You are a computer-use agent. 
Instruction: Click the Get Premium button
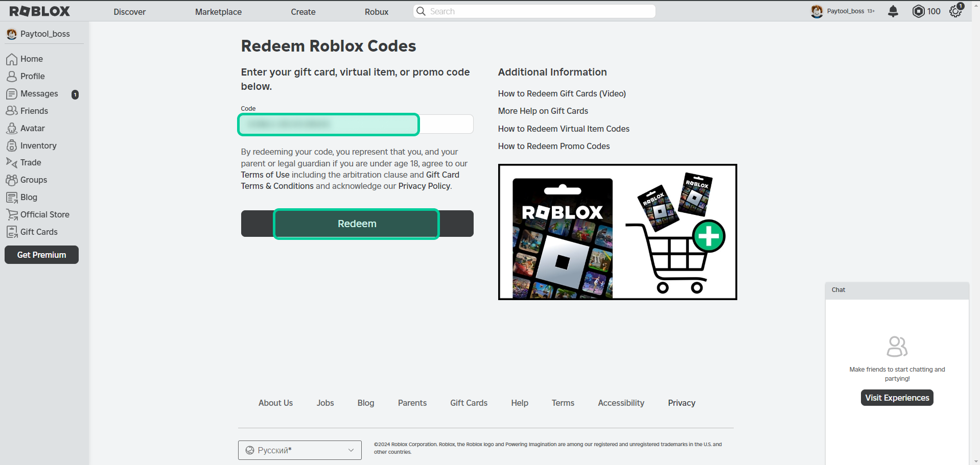pos(41,255)
